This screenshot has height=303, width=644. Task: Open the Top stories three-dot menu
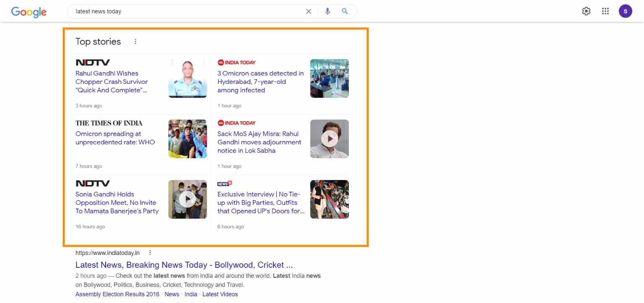coord(135,42)
